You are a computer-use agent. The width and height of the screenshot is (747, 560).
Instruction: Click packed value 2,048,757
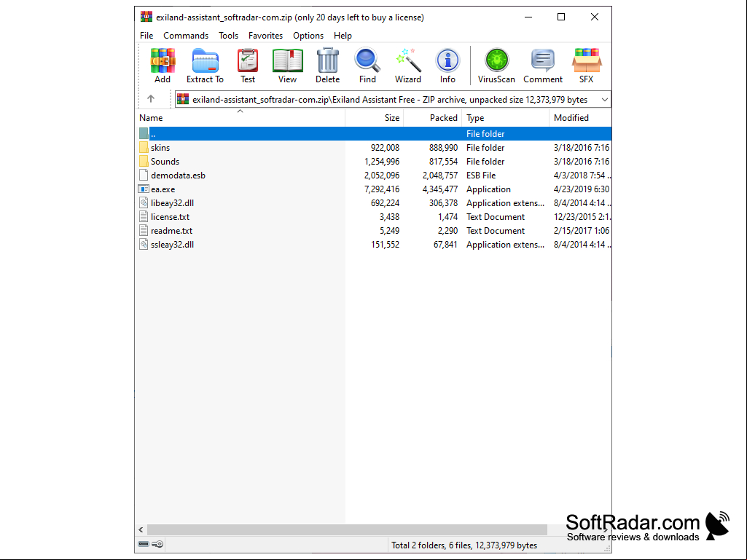(x=439, y=176)
